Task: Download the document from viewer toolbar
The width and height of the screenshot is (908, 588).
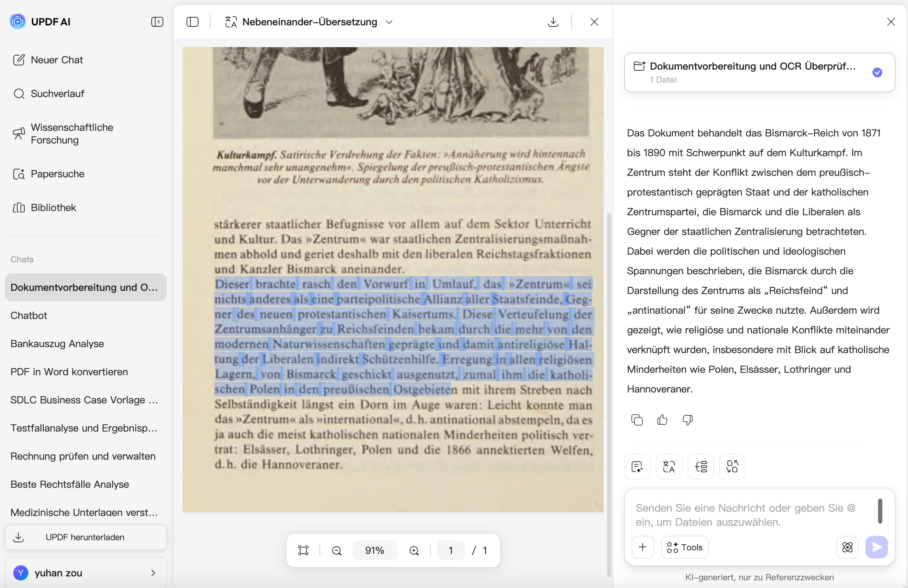Action: [x=553, y=22]
